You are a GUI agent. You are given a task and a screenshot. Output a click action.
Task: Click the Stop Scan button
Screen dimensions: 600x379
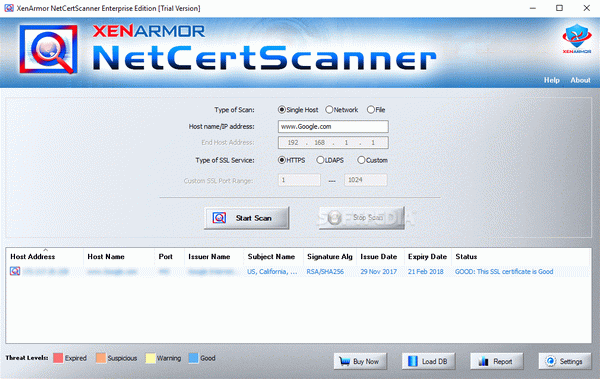(x=362, y=218)
